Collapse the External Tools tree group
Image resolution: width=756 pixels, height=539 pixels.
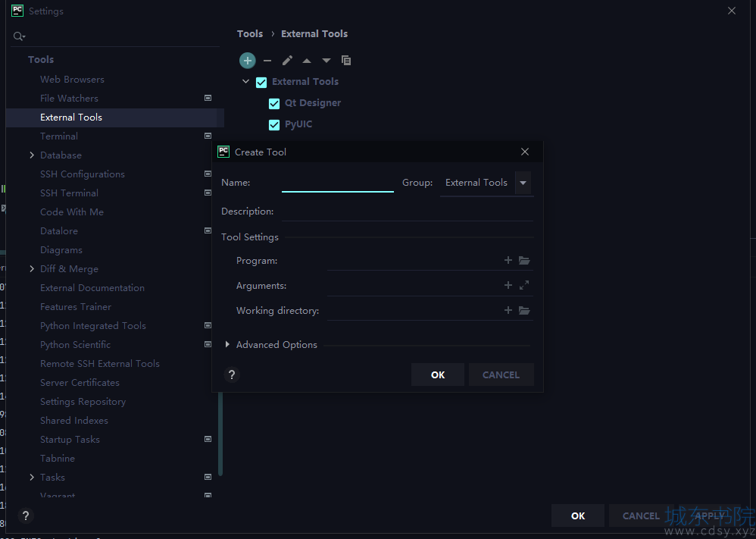pyautogui.click(x=246, y=82)
